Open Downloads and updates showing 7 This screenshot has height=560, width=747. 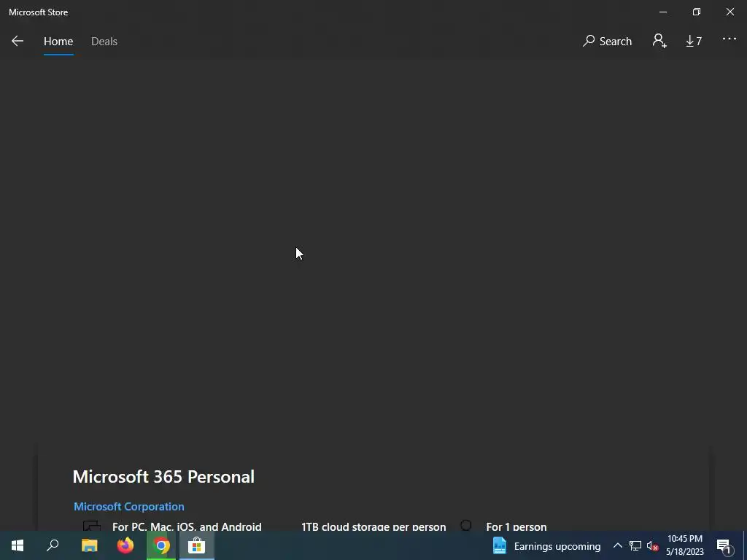click(x=694, y=42)
